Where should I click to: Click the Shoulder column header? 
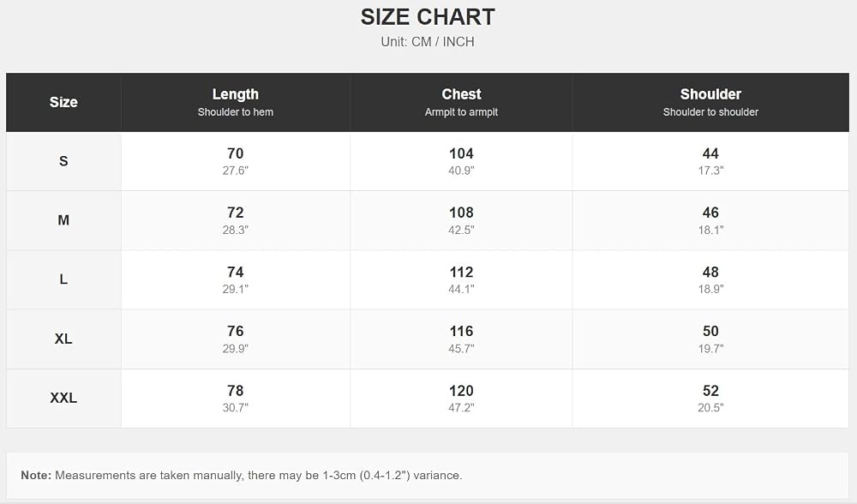pyautogui.click(x=710, y=102)
